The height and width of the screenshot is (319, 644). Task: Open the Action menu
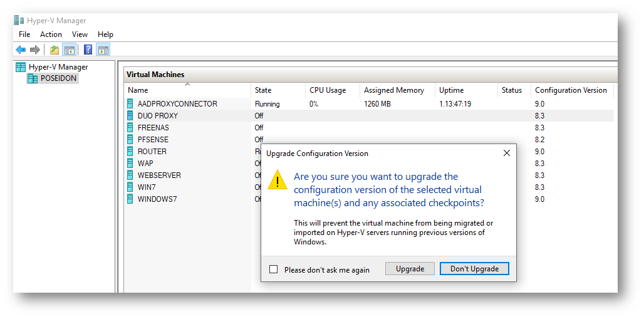coord(51,34)
